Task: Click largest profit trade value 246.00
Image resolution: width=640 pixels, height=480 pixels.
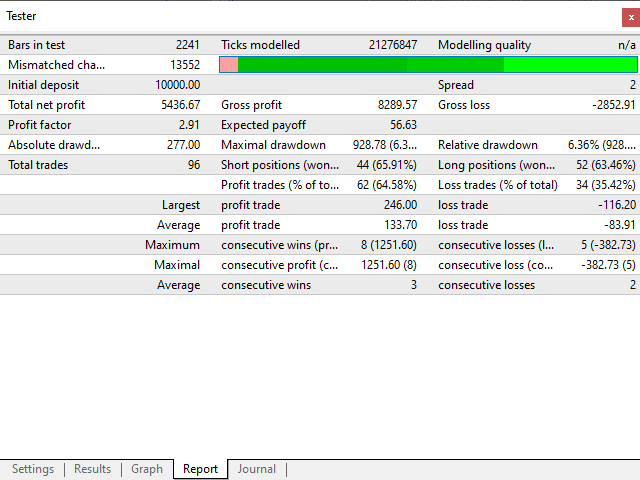Action: pos(400,205)
